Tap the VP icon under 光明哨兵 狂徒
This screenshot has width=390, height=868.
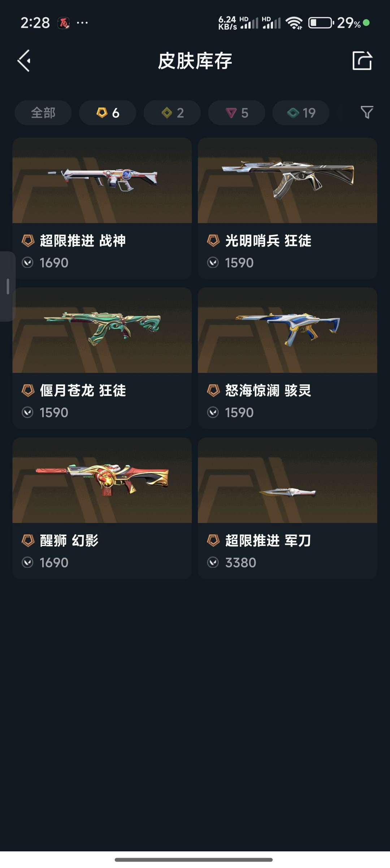point(213,262)
